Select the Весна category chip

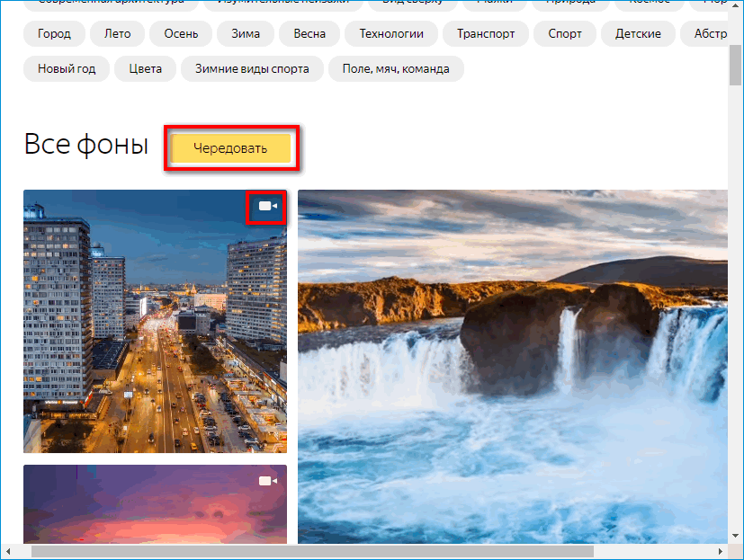(309, 33)
